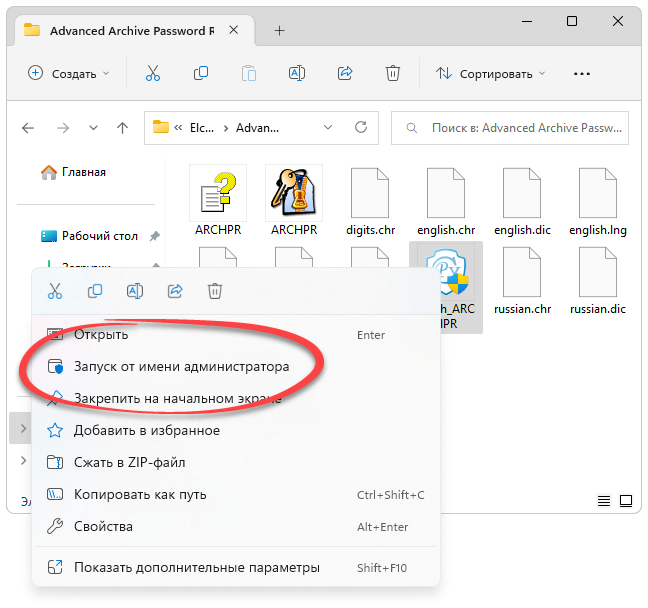Open Главная in sidebar
The image size is (648, 608).
(x=74, y=172)
